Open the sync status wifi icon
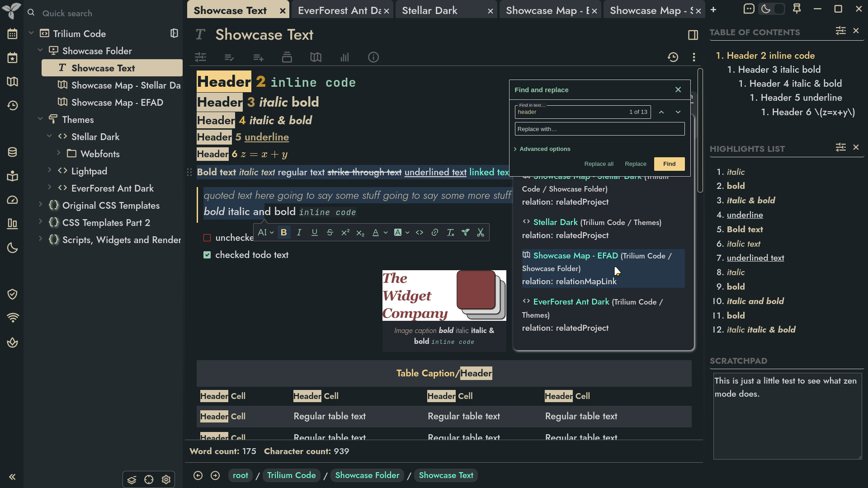868x488 pixels. 13,318
